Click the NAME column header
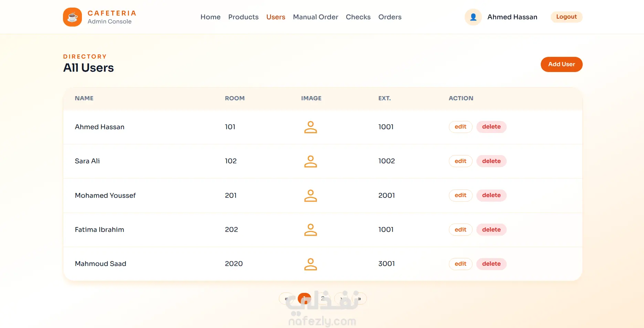Screen dimensions: 644x328 pos(84,98)
